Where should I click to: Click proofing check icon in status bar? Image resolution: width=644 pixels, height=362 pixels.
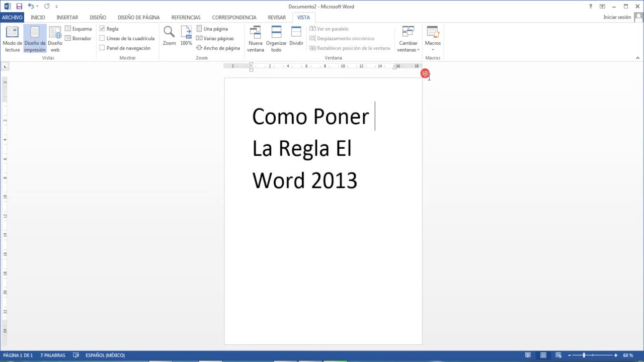point(76,355)
